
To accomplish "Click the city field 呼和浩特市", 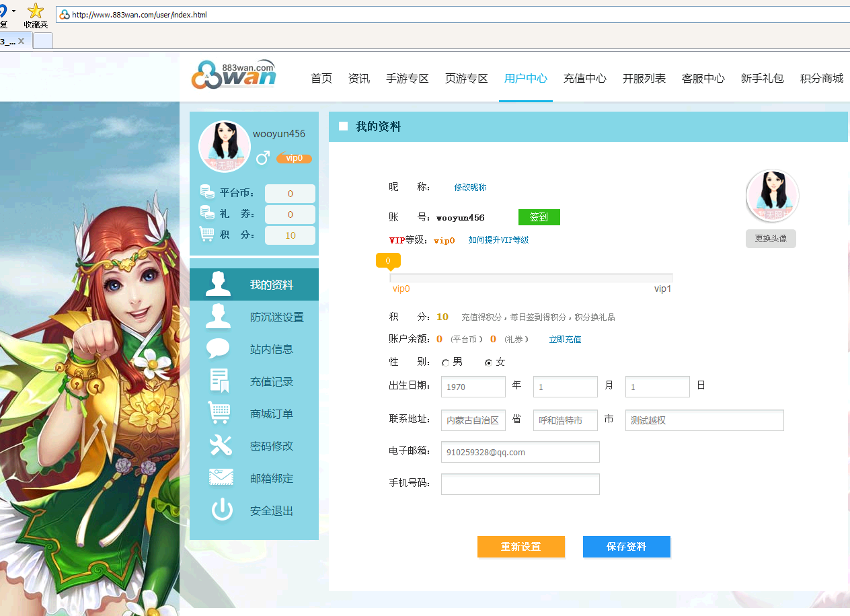I will pyautogui.click(x=566, y=420).
